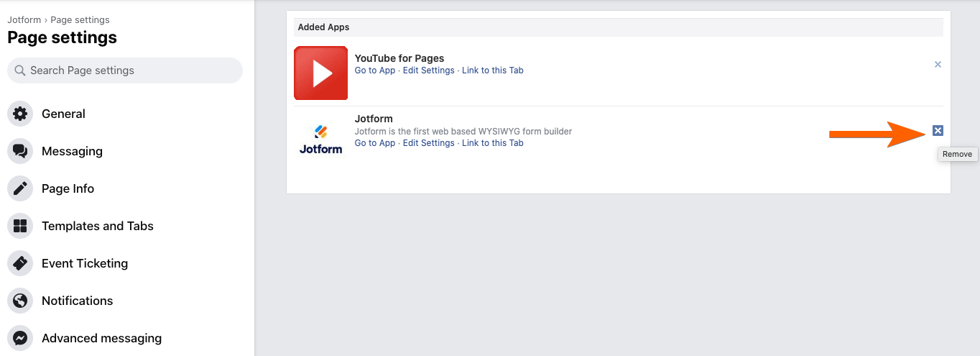Click Link to this Tab for YouTube

pos(493,70)
